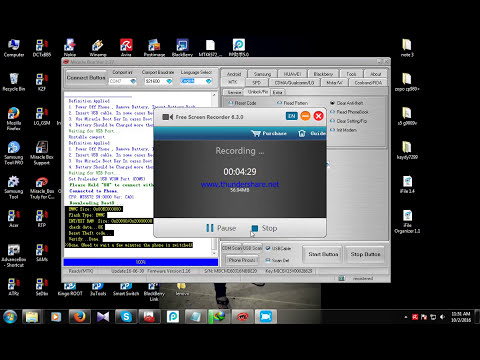
Task: Select the Read PhoneBook radio option
Action: (x=349, y=112)
